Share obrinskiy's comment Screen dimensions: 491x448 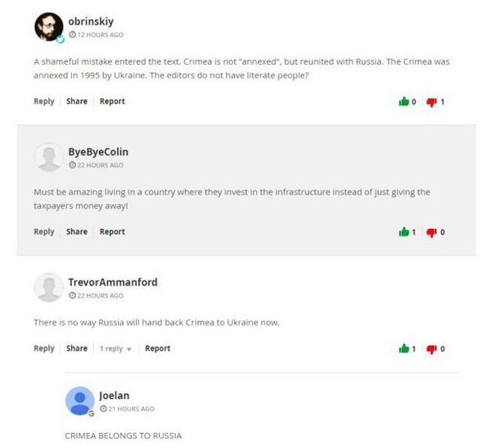77,101
